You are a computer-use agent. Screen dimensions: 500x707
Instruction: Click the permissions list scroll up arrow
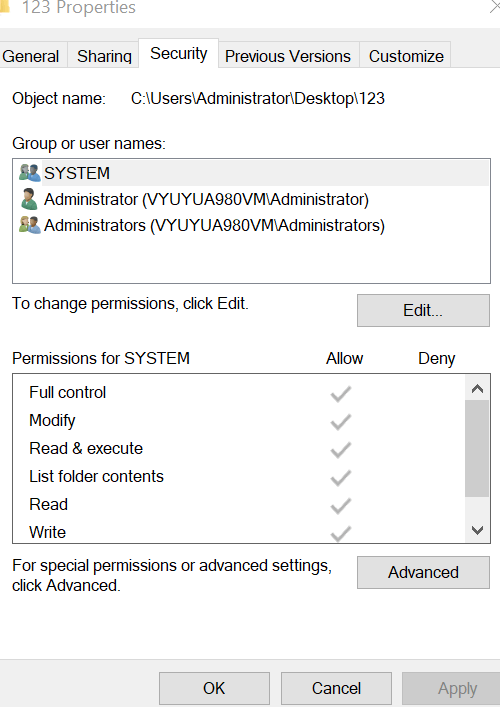tap(477, 388)
